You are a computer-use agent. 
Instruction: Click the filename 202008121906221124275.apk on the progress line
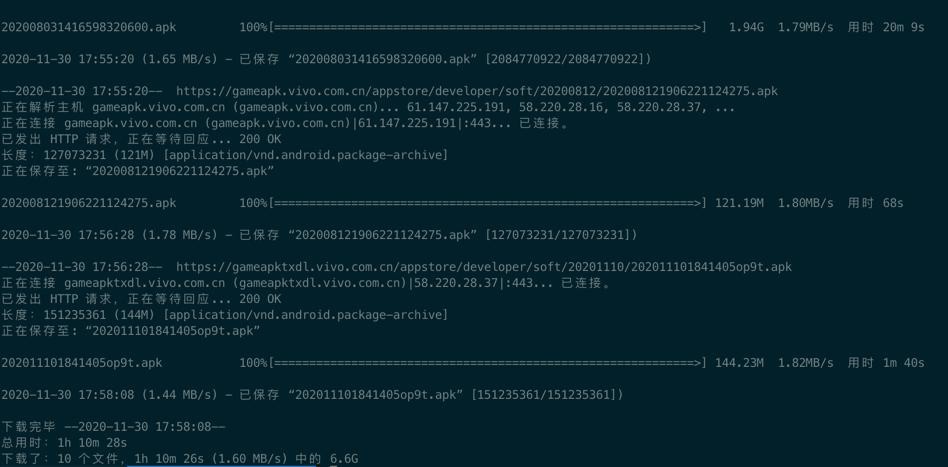[x=89, y=203]
